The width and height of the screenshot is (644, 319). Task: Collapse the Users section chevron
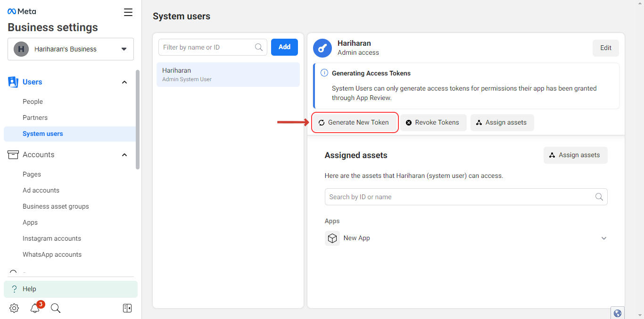tap(124, 82)
